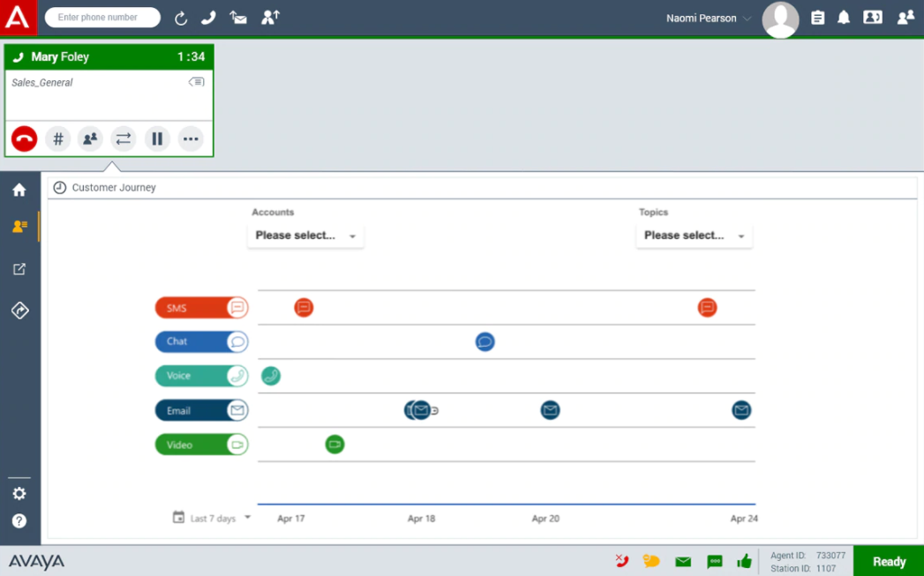924x576 pixels.
Task: Open more call options ellipsis
Action: pyautogui.click(x=191, y=138)
